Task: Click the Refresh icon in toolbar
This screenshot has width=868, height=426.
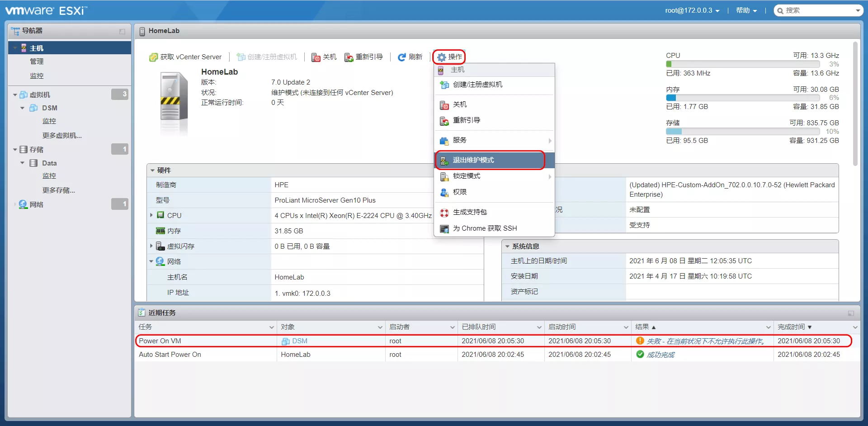Action: (x=401, y=57)
